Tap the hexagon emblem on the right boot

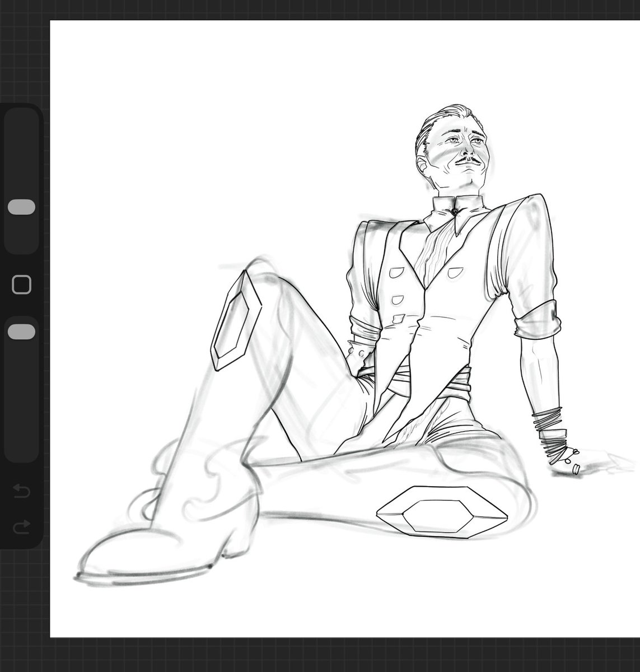[442, 512]
